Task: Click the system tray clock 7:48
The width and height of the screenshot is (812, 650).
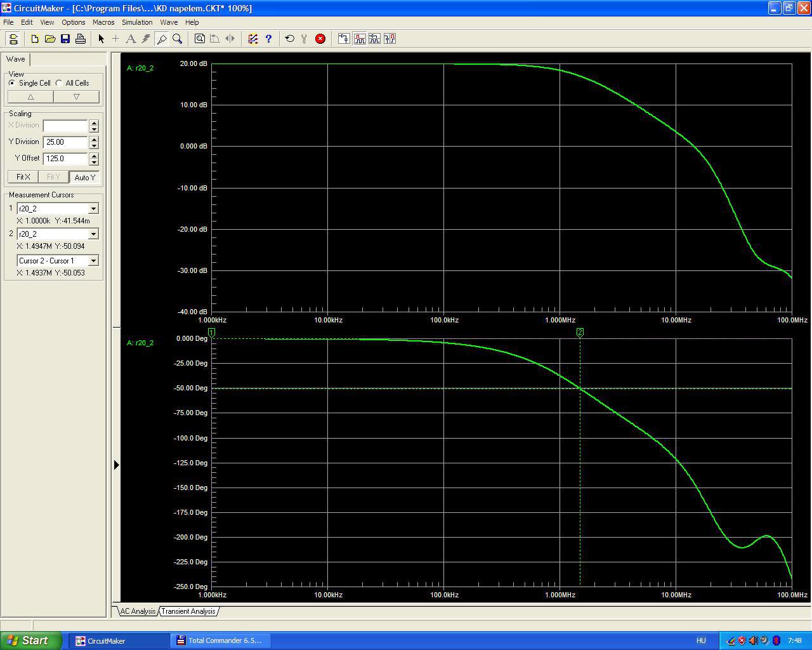Action: (x=794, y=640)
